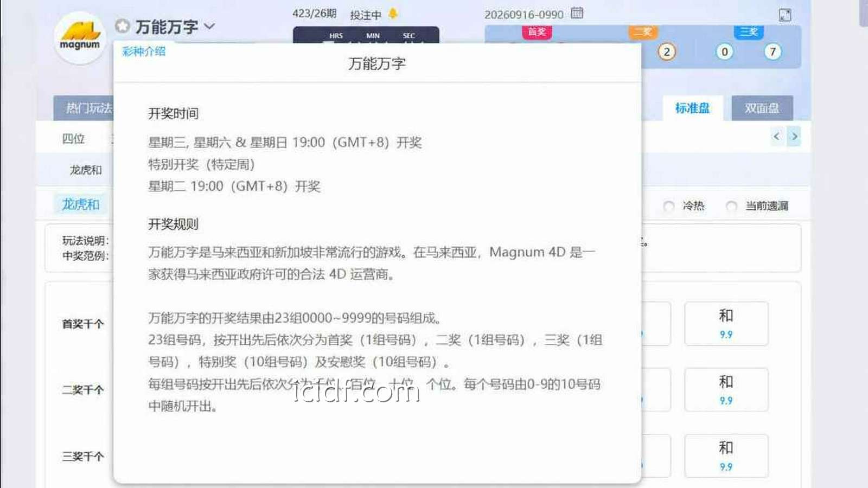Click the 中奖范例 label
Viewport: 868px width, 488px height.
tap(85, 256)
